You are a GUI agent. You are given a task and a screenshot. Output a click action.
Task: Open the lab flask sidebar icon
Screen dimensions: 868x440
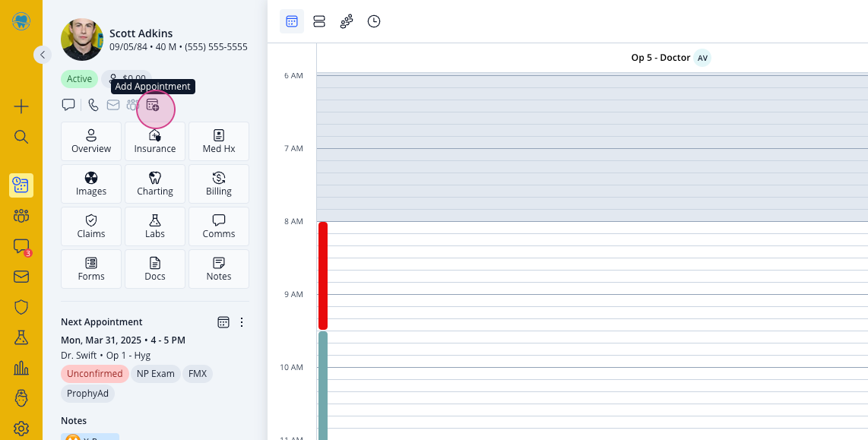[21, 337]
